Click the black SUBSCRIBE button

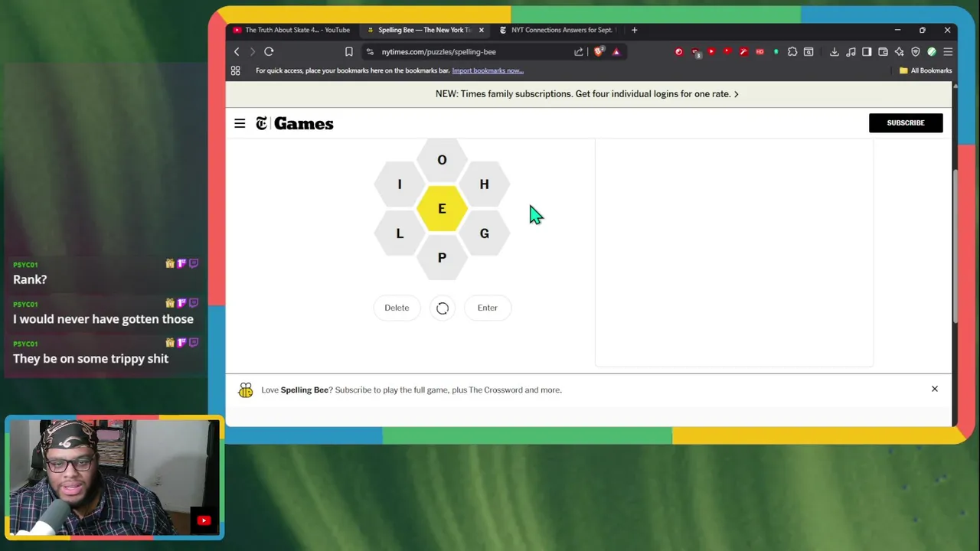point(906,122)
